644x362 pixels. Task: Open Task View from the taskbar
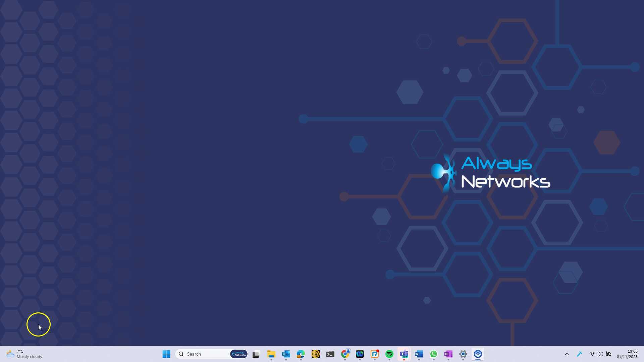point(256,354)
